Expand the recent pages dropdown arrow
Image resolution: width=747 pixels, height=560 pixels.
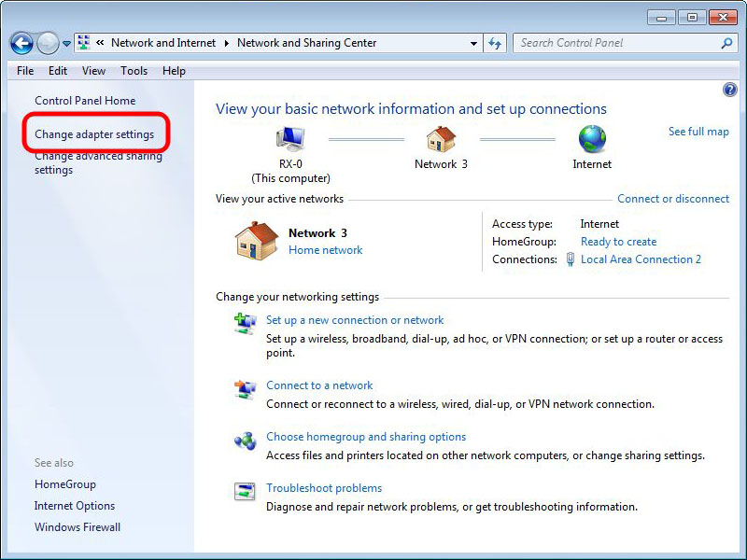(x=66, y=43)
